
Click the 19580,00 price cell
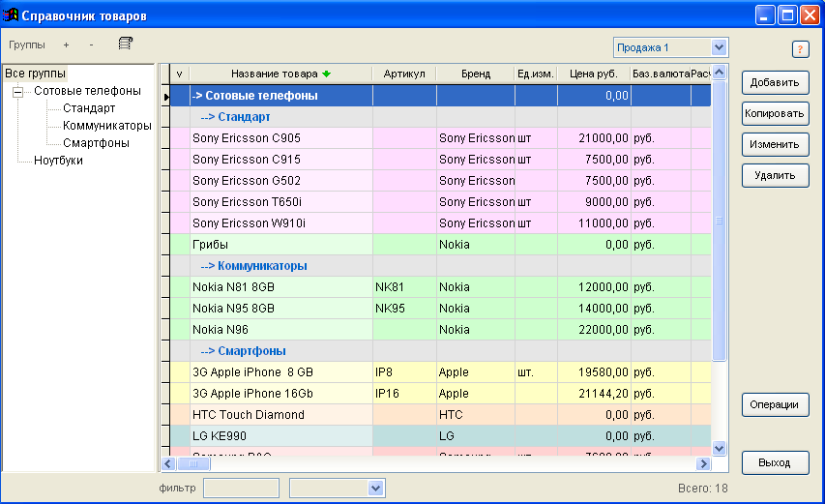click(x=594, y=372)
